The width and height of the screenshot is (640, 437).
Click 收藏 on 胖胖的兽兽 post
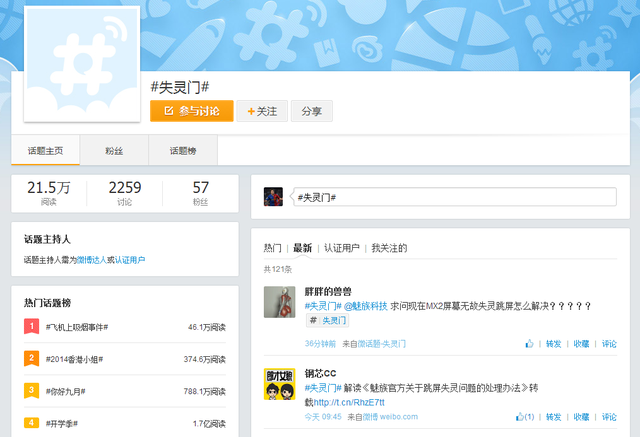pyautogui.click(x=581, y=344)
